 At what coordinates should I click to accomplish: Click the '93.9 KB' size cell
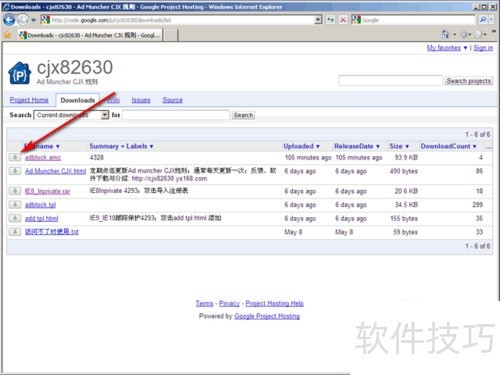[x=406, y=157]
